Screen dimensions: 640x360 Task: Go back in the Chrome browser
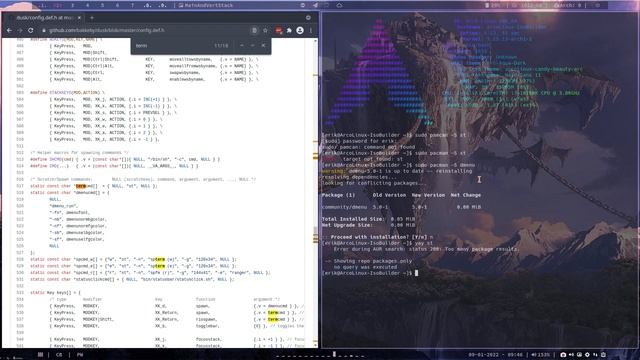point(9,31)
